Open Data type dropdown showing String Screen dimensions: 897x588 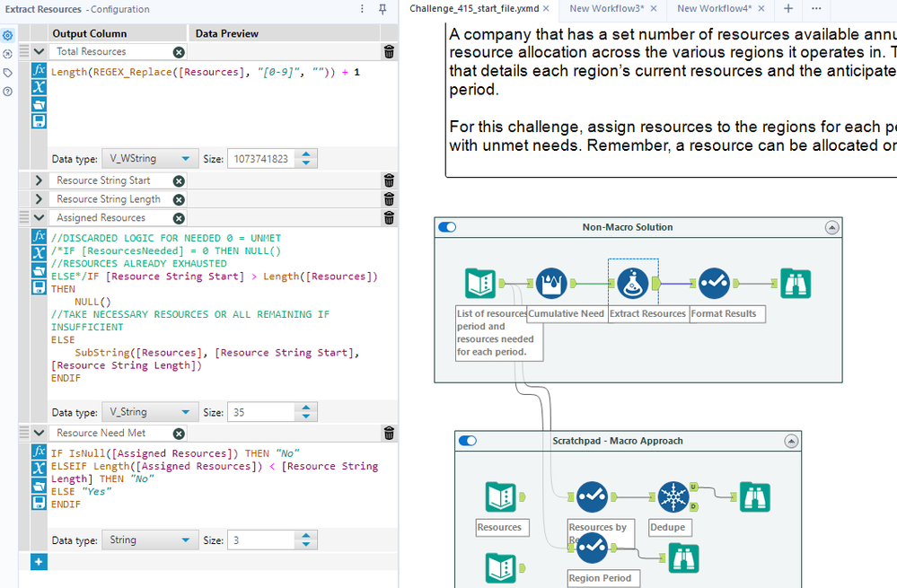coord(149,540)
